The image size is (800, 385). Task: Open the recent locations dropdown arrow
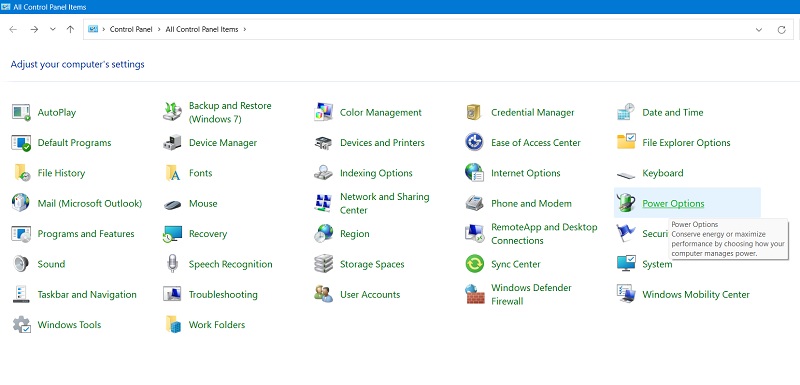click(x=53, y=30)
